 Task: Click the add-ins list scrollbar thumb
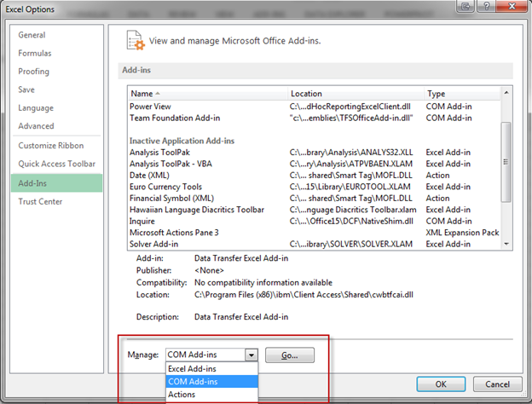tap(506, 162)
